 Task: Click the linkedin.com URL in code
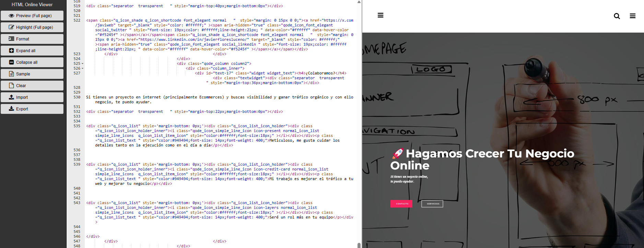coord(195,40)
